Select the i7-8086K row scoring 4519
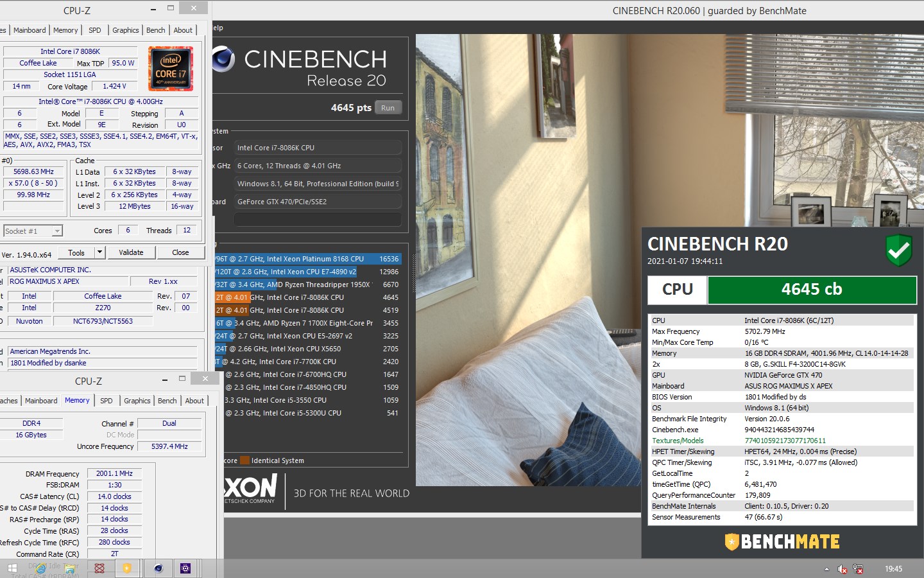924x578 pixels. point(309,310)
